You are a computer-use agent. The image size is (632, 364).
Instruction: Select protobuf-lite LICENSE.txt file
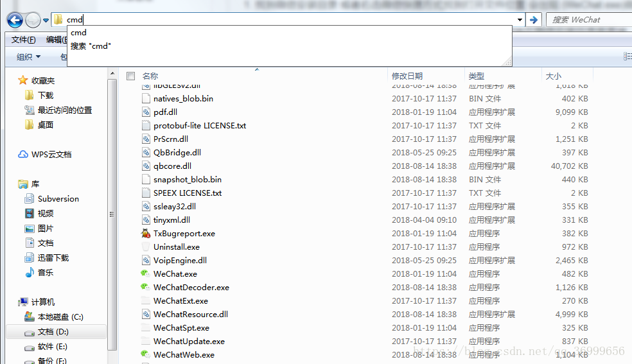coord(200,126)
